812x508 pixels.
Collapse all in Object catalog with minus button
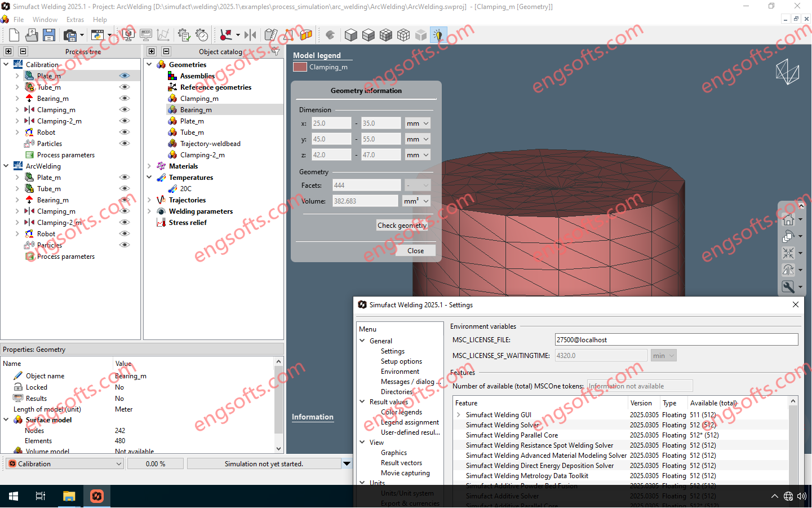coord(166,51)
